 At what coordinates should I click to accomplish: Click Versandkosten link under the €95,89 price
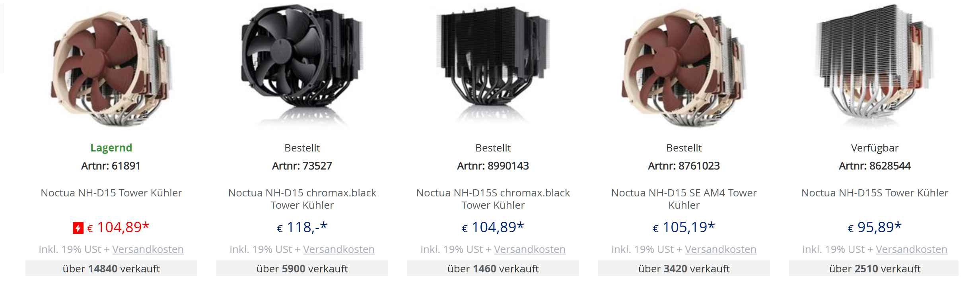pyautogui.click(x=912, y=249)
